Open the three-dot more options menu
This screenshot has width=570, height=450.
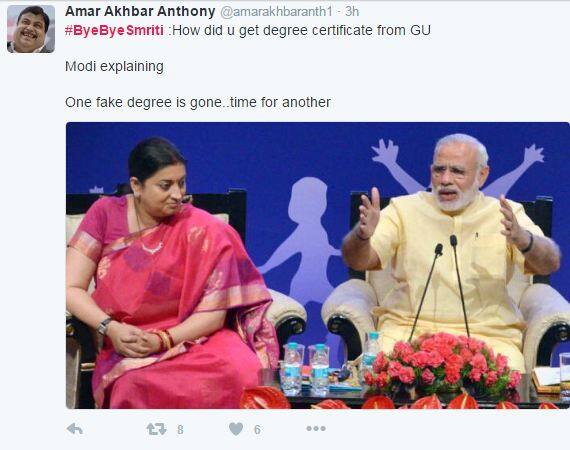[x=316, y=429]
